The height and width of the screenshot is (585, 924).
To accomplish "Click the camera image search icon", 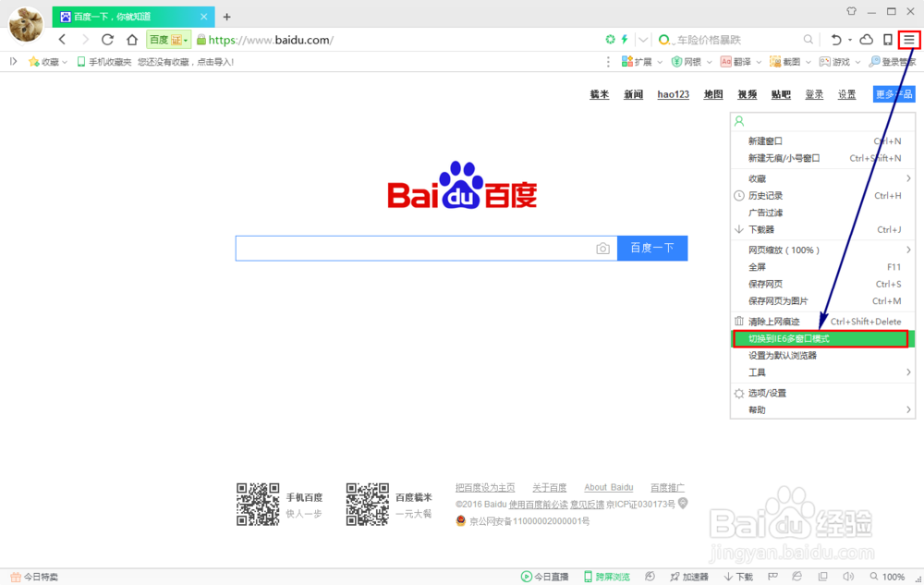I will [602, 249].
